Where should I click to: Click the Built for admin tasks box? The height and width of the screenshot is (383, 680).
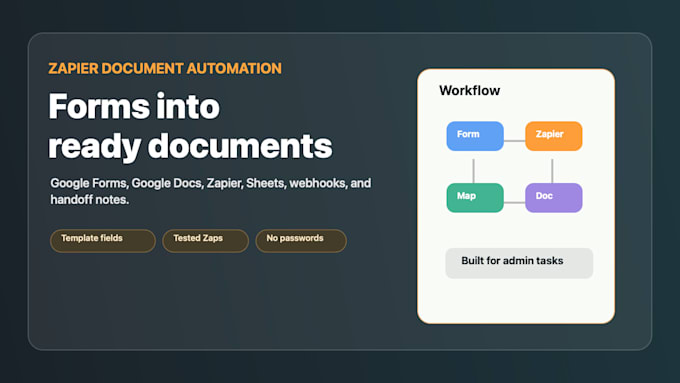point(519,263)
